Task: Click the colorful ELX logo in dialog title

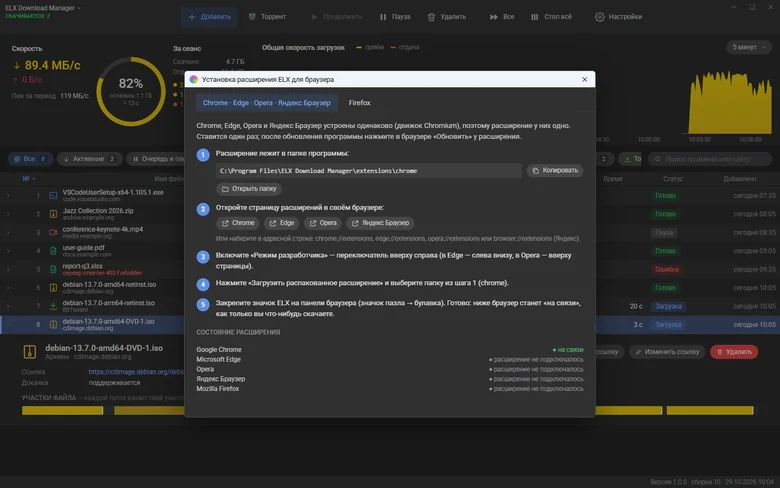Action: [x=194, y=80]
